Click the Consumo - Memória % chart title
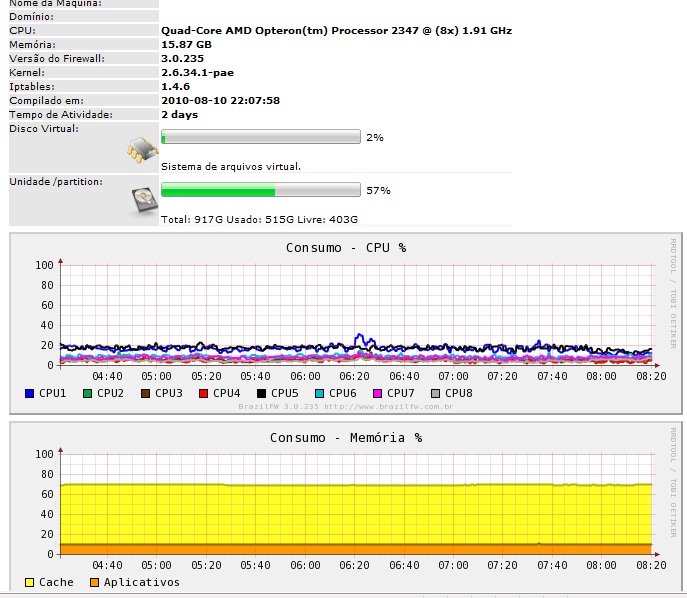Viewport: 687px width, 598px height. click(x=346, y=438)
